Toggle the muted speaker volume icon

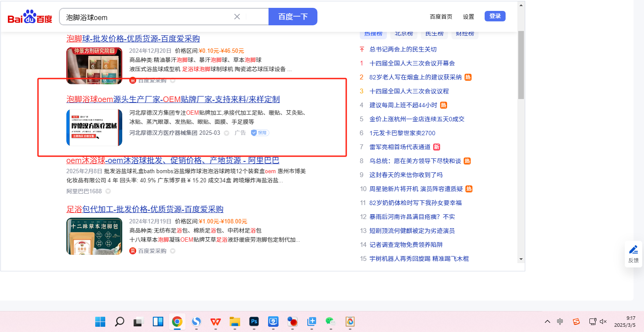tap(603, 322)
